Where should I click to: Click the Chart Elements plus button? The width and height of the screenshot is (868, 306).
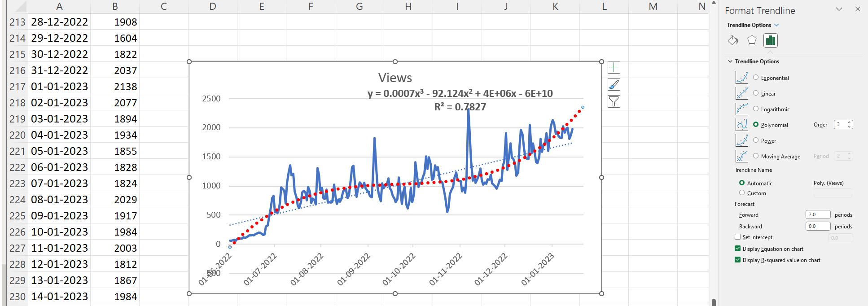[x=614, y=67]
